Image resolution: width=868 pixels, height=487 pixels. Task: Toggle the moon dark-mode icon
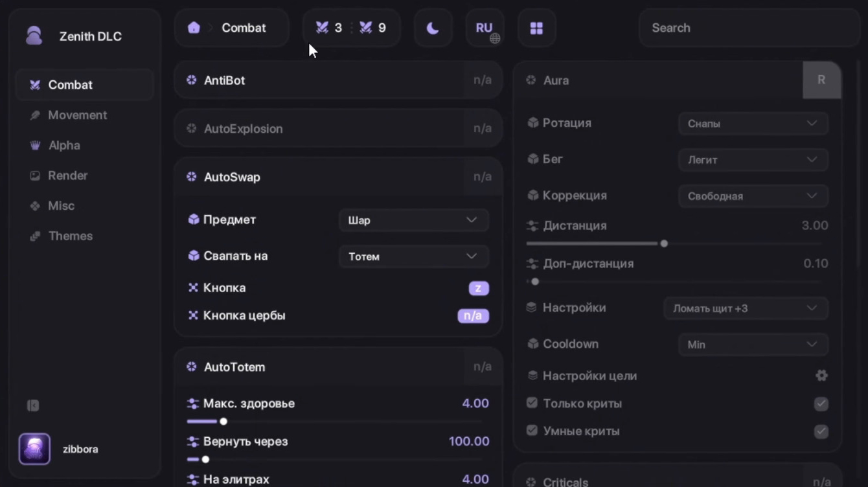pyautogui.click(x=433, y=28)
